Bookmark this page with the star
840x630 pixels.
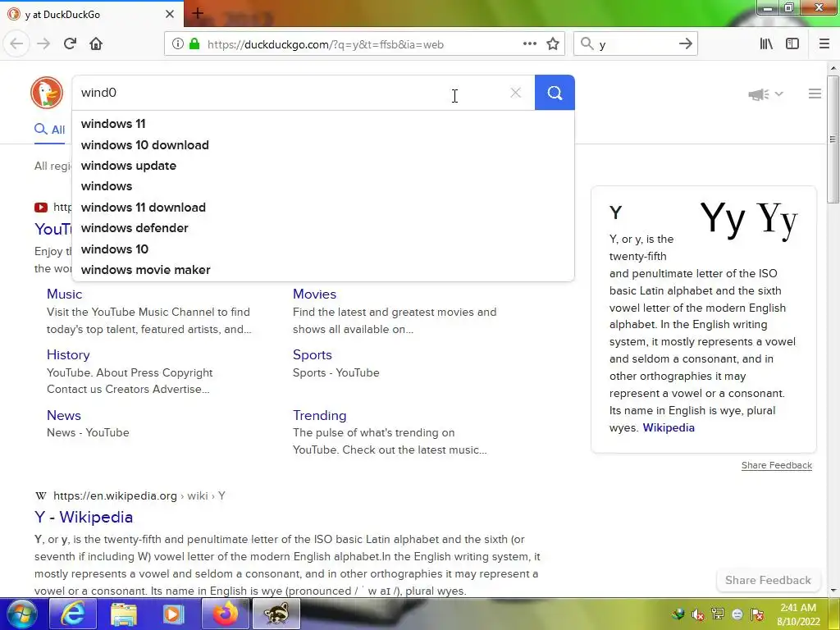pyautogui.click(x=553, y=44)
